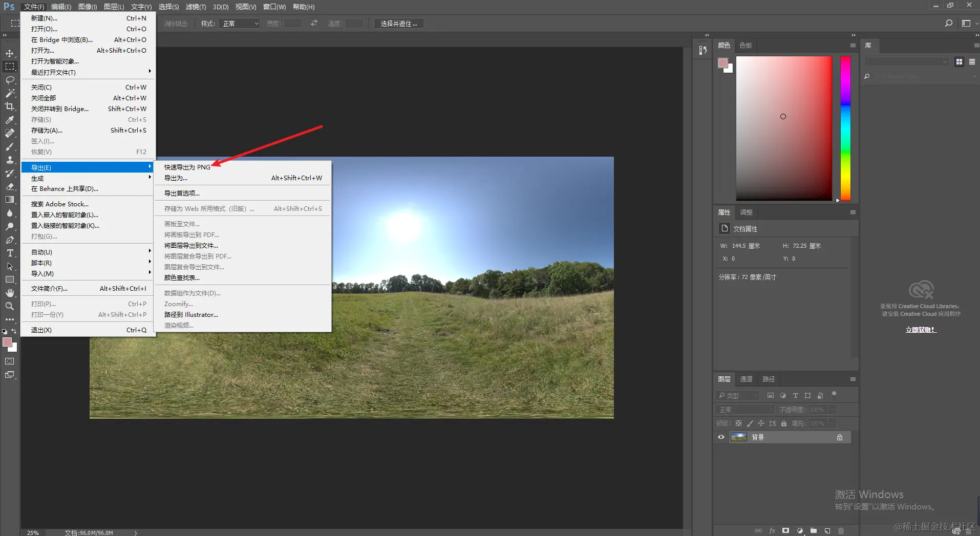Choose the Horizontal Type tool
Image resolution: width=980 pixels, height=536 pixels.
click(x=10, y=253)
